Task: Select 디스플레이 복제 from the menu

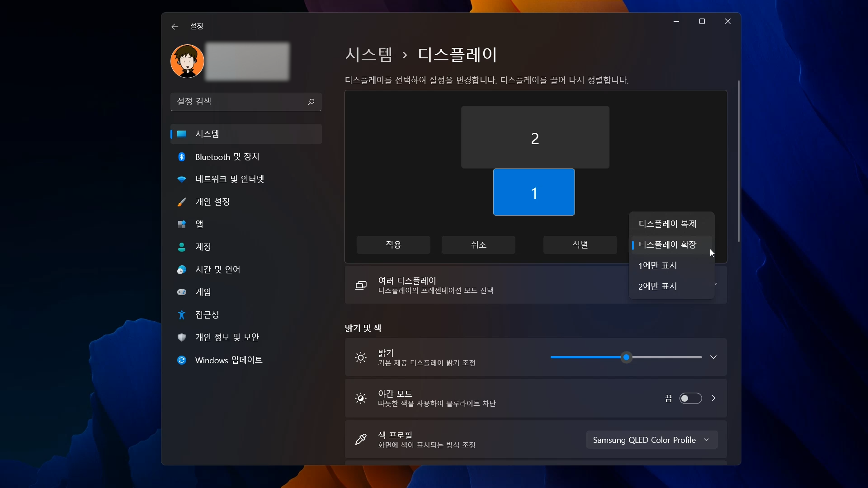Action: (667, 224)
